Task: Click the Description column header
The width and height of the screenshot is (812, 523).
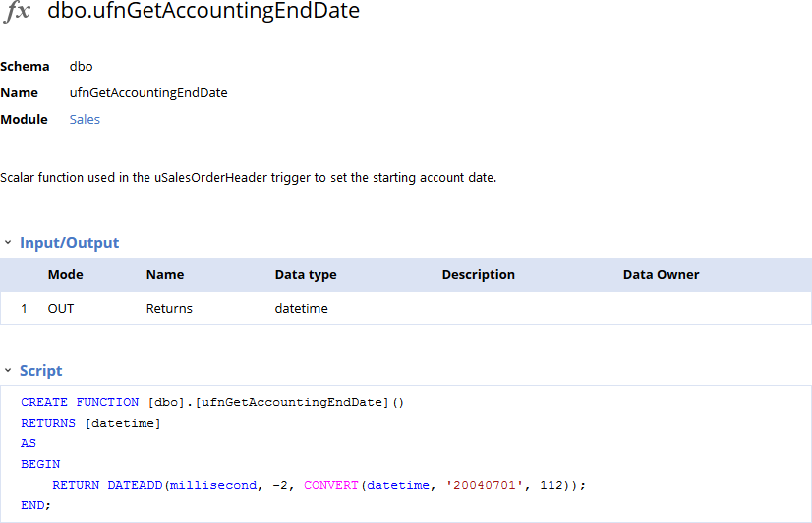Action: (x=478, y=275)
